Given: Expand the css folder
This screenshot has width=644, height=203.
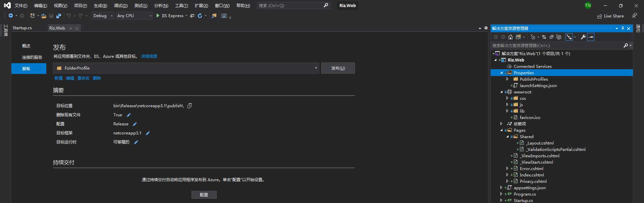Looking at the screenshot, I should 507,98.
